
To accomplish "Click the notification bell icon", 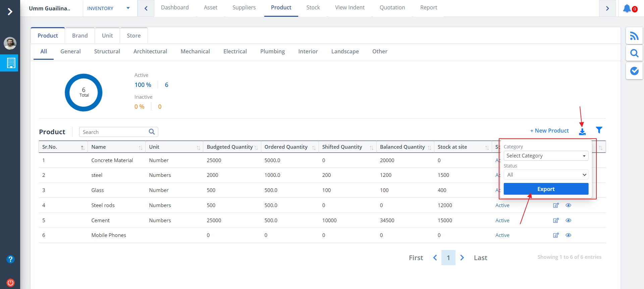I will tap(627, 8).
